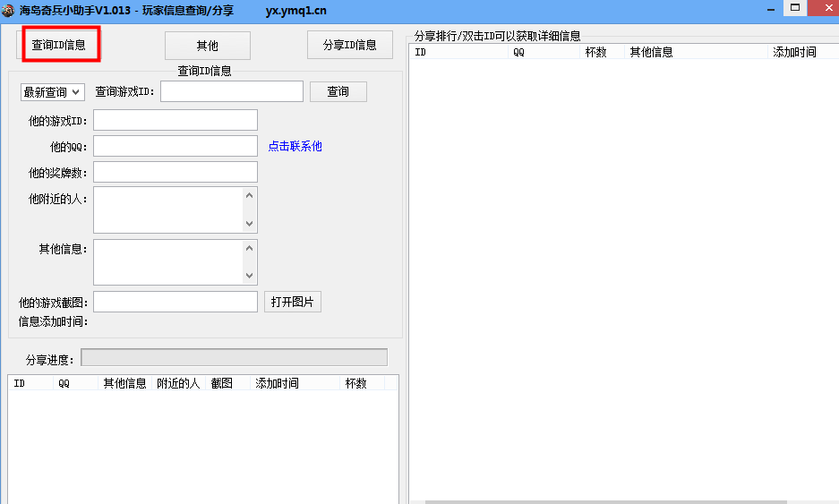Click the 点击联系他 link

point(295,146)
